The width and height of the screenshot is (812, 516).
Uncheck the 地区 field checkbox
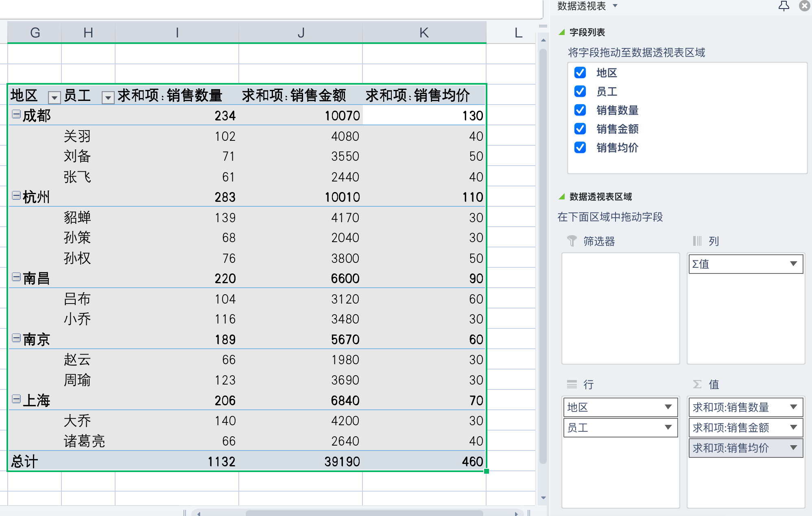tap(580, 73)
